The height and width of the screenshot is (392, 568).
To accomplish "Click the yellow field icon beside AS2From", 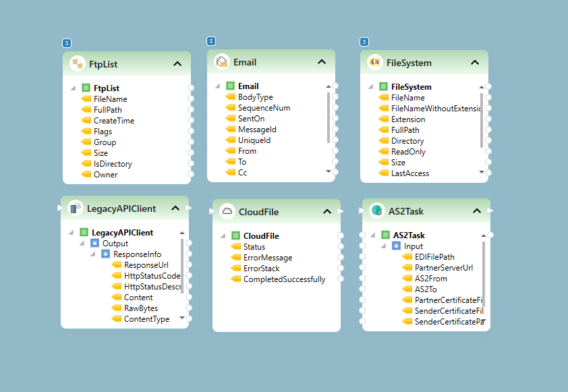I will click(407, 278).
